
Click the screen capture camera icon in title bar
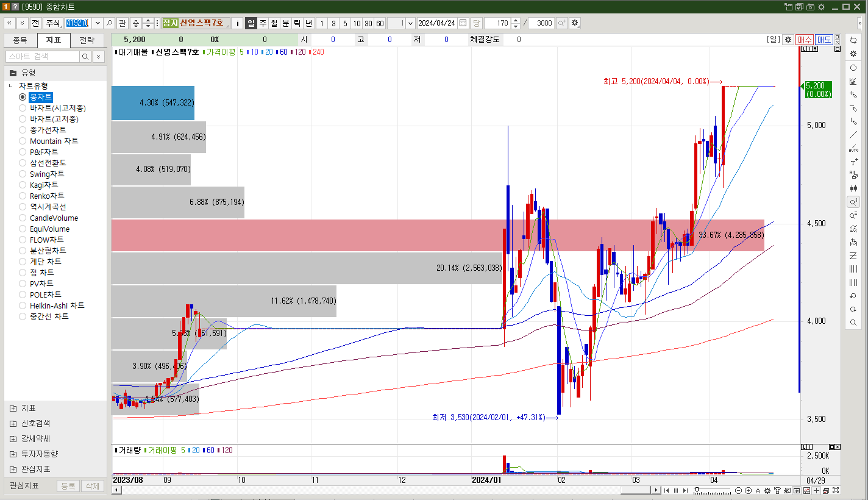pos(810,7)
